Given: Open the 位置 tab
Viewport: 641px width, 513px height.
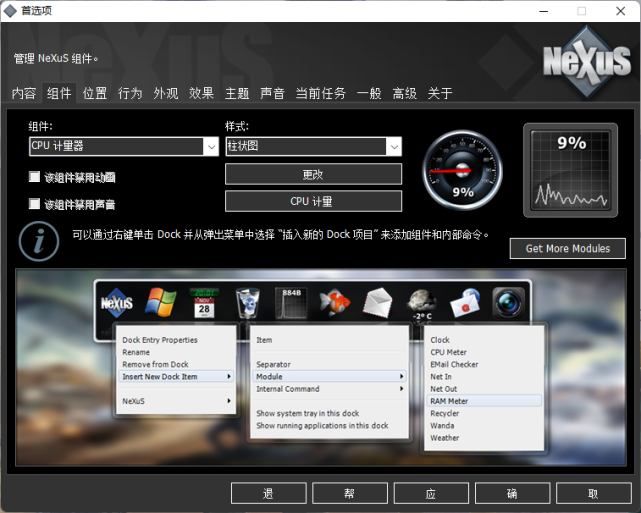Looking at the screenshot, I should [95, 93].
